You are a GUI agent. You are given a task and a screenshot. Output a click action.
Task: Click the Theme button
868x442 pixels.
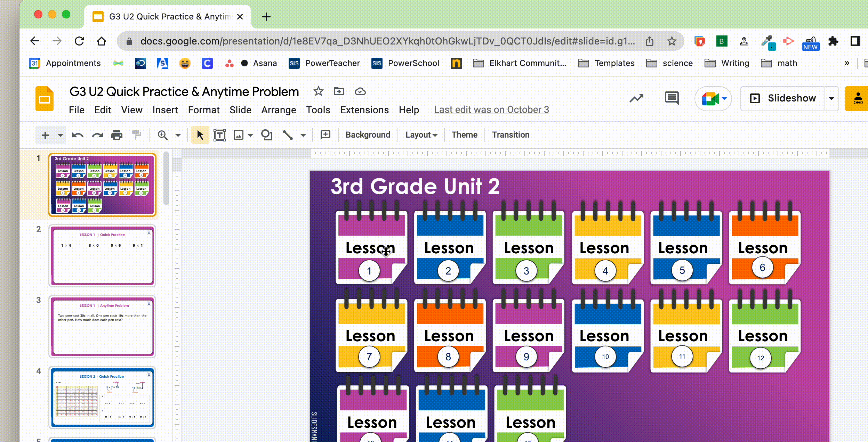click(465, 135)
